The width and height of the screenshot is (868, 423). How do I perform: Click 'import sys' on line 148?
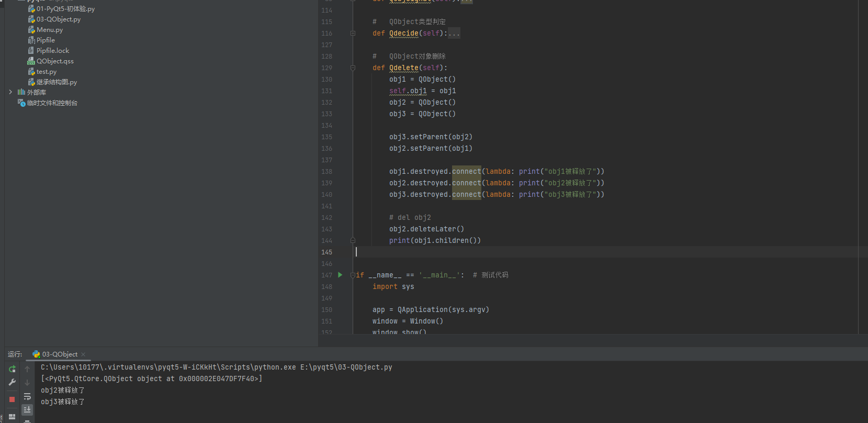click(393, 287)
